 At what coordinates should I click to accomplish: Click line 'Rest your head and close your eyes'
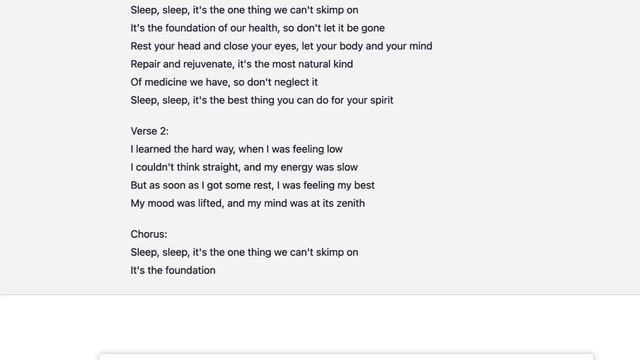pyautogui.click(x=281, y=46)
